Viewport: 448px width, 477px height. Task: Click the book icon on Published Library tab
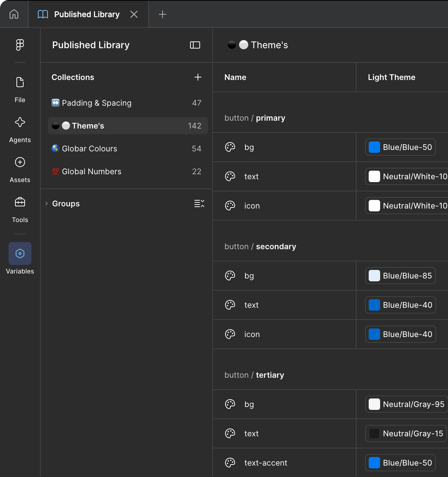(x=43, y=14)
